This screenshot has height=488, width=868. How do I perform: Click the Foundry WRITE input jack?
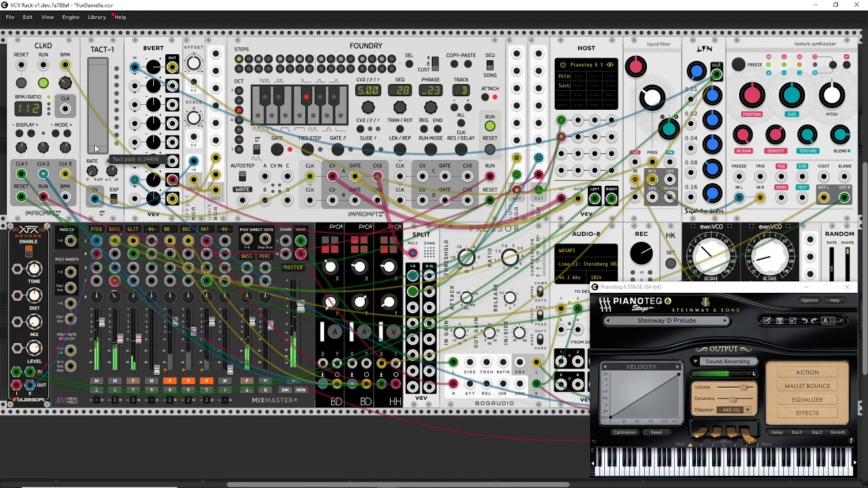(x=242, y=200)
